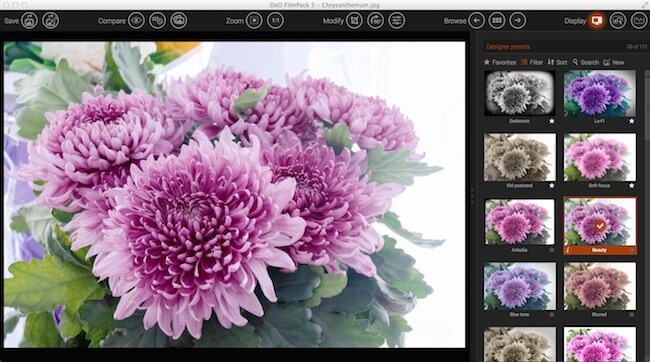The height and width of the screenshot is (362, 650).
Task: Click the middle Display icon
Action: click(618, 20)
